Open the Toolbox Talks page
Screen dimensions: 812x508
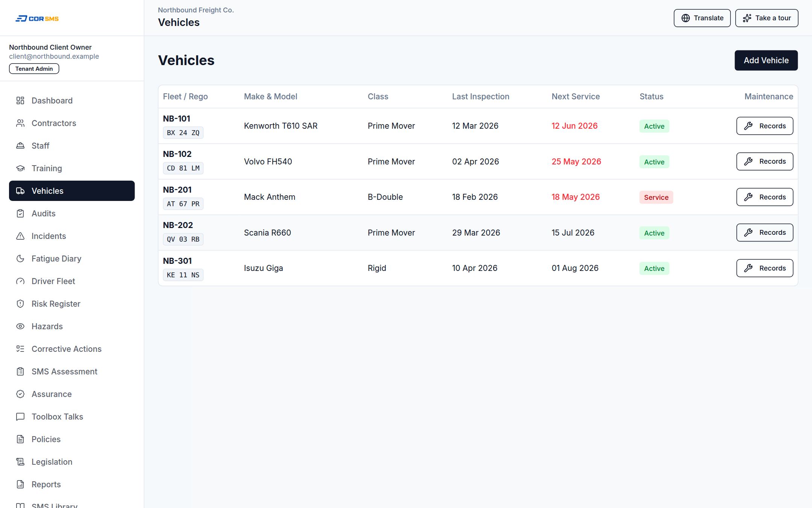click(x=72, y=417)
